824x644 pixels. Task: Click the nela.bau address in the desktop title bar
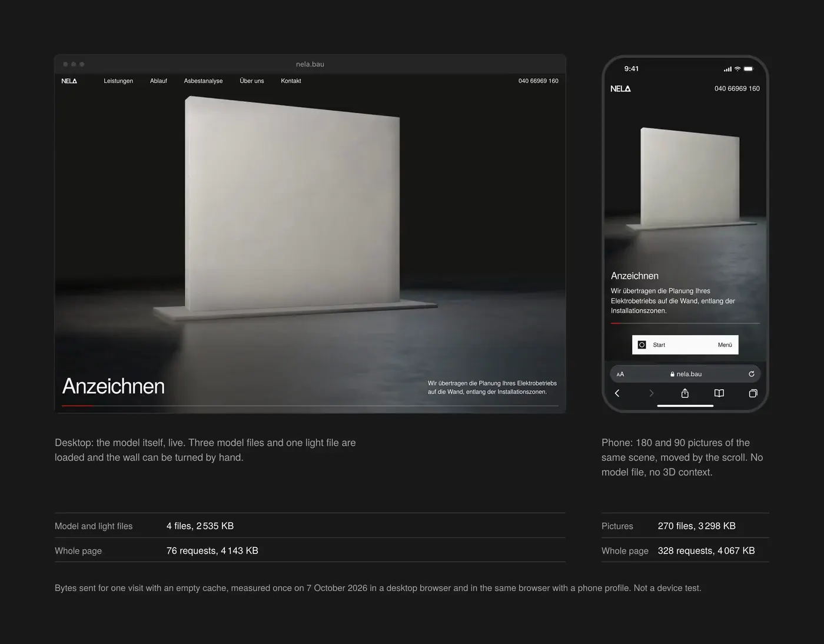click(x=310, y=64)
